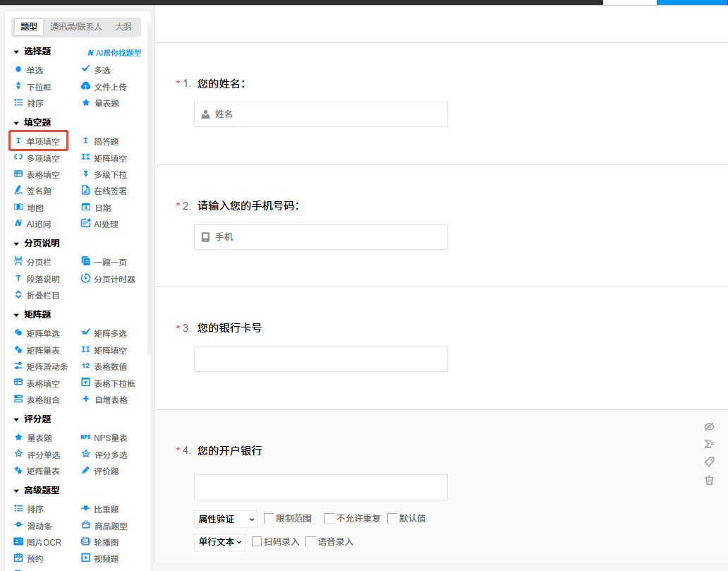
Task: Add 图片OCR question type
Action: [x=38, y=542]
